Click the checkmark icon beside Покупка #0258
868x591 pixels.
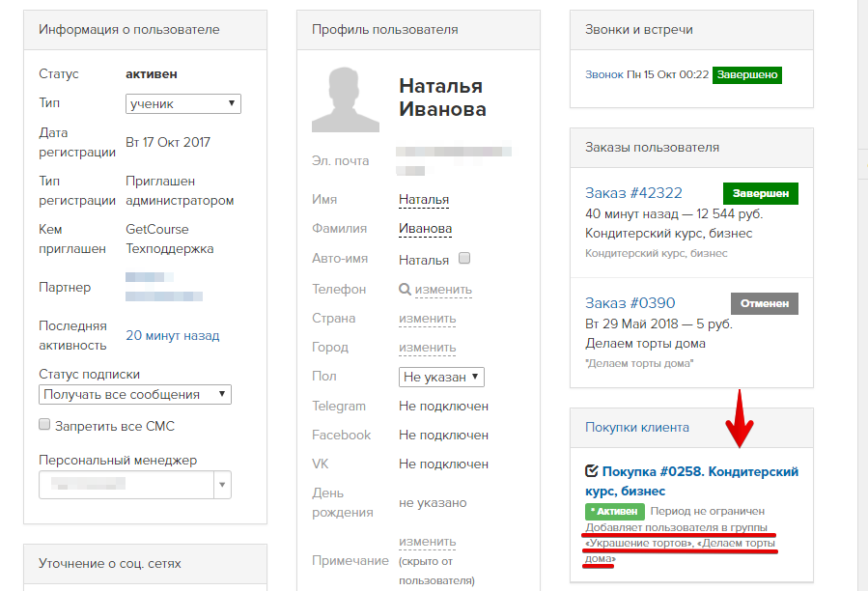coord(591,471)
